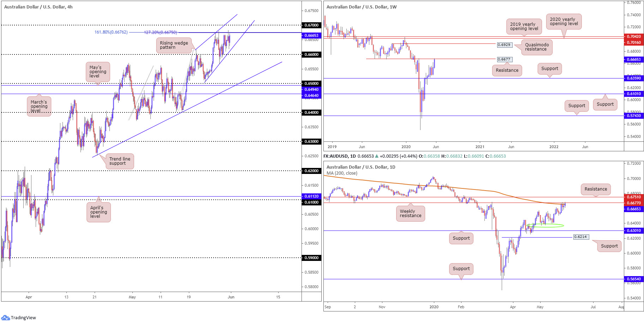644x321 pixels.
Task: Click the weekly chart 'Resistance' callout
Action: pyautogui.click(x=507, y=70)
